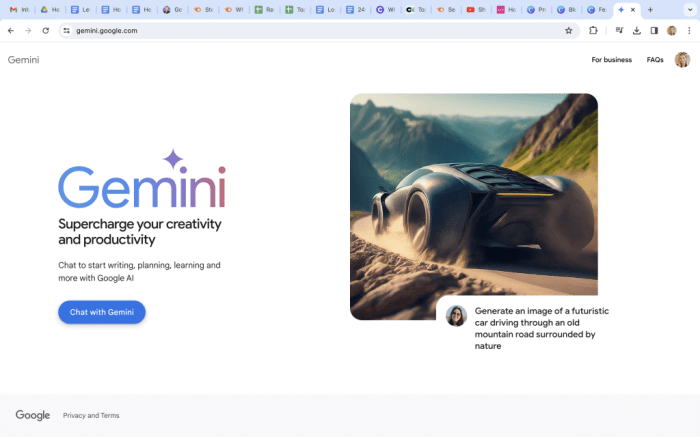Click the futuristic car image
700x437 pixels.
[x=474, y=196]
